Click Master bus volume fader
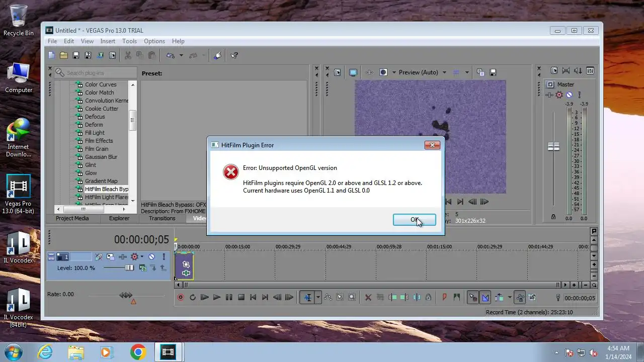Viewport: 644px width, 362px height. tap(553, 147)
